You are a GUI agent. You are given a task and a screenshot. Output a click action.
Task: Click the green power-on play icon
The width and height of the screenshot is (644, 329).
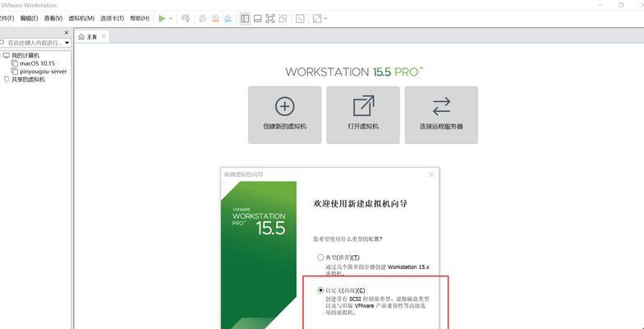[x=163, y=18]
